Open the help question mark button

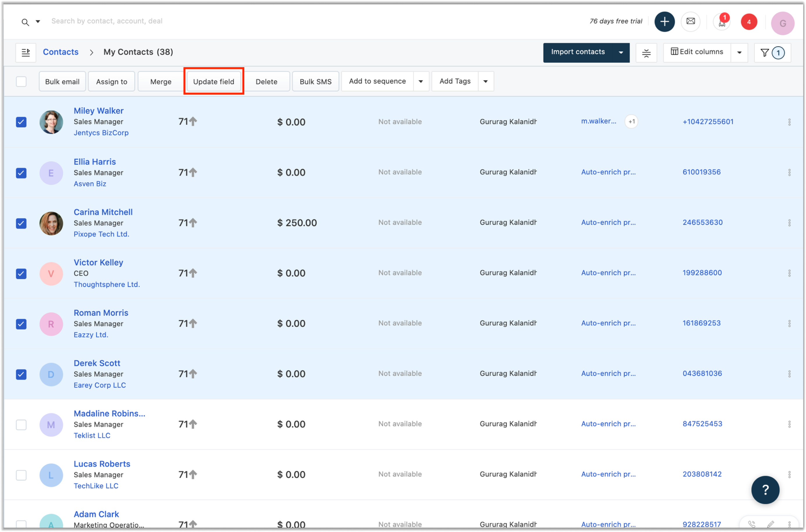(765, 490)
